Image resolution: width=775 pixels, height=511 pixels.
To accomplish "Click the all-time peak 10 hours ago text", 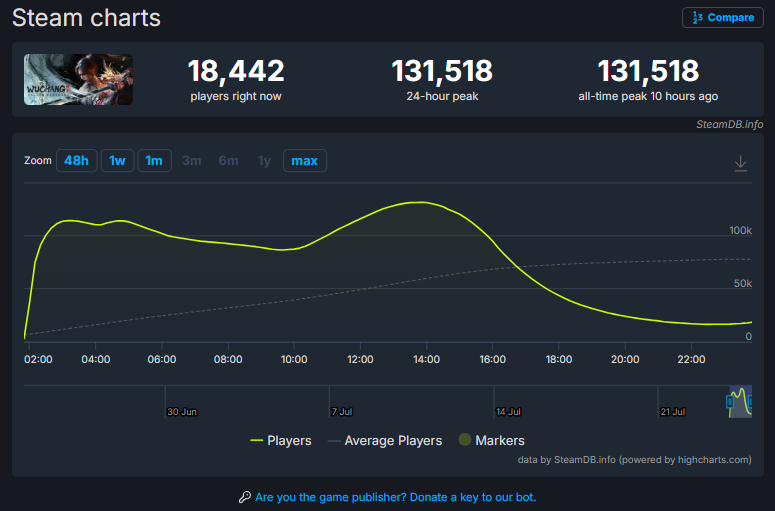I will (648, 96).
